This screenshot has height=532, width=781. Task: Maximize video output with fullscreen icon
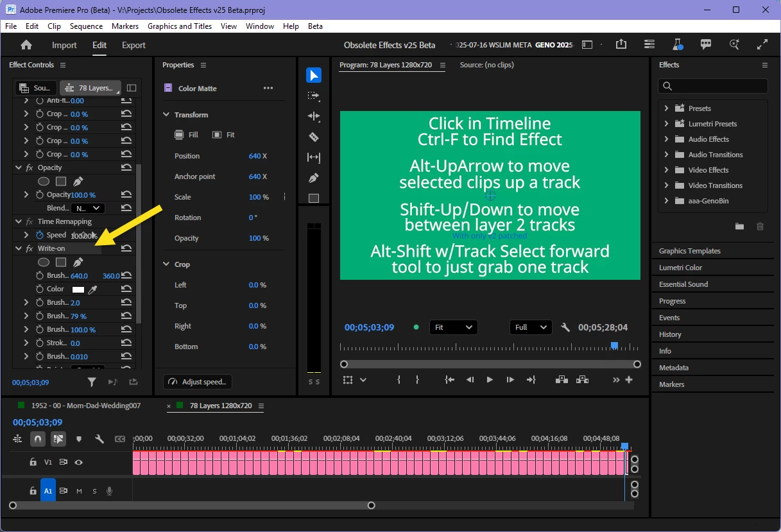pyautogui.click(x=762, y=44)
